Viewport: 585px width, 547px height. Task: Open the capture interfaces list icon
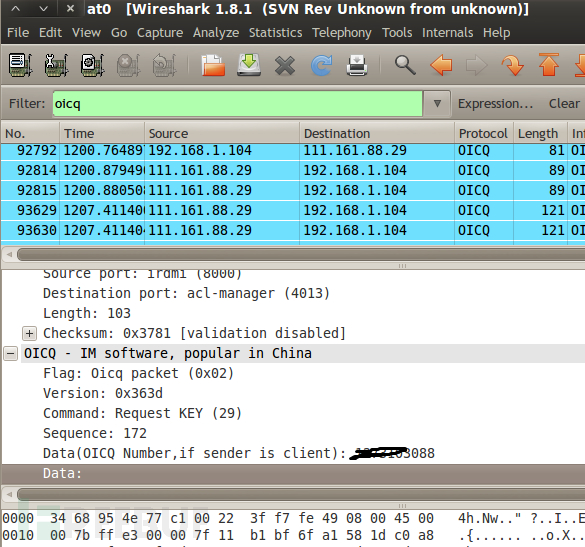click(21, 65)
